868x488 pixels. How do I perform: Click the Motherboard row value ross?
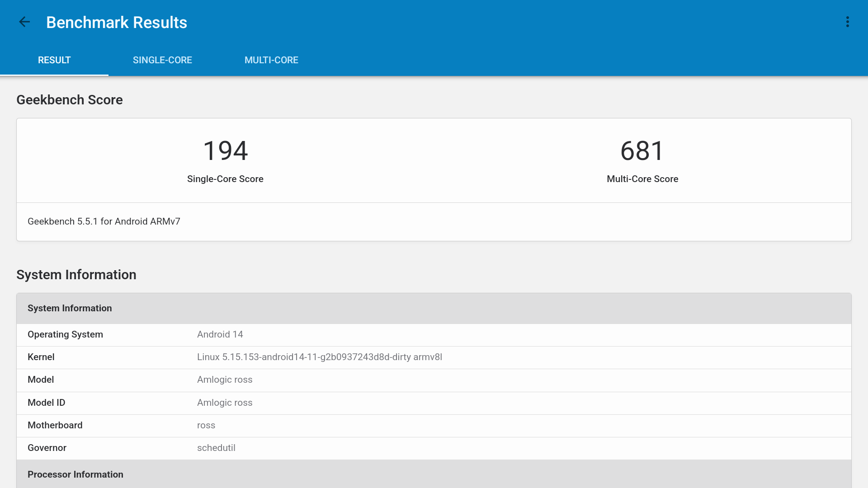(206, 425)
